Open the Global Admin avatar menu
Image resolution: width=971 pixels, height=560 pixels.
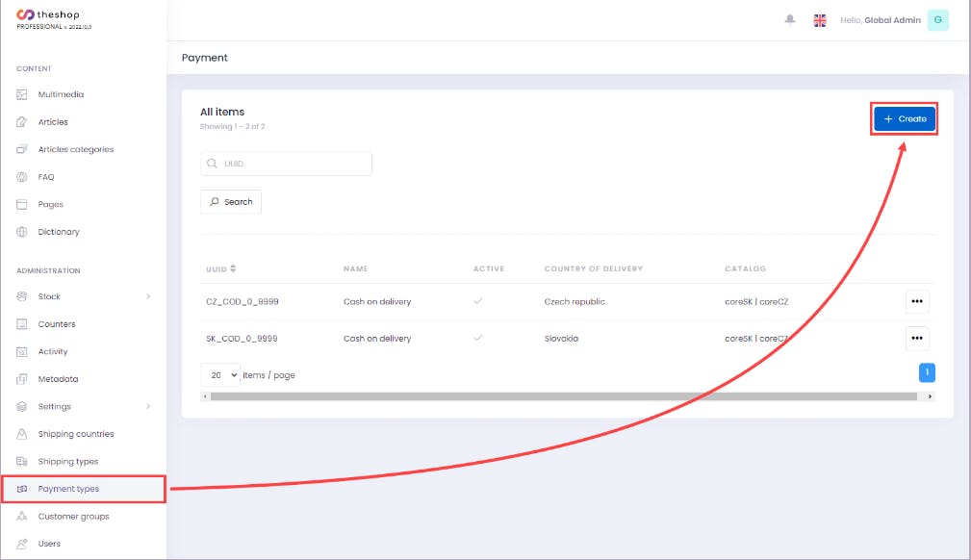(x=937, y=20)
